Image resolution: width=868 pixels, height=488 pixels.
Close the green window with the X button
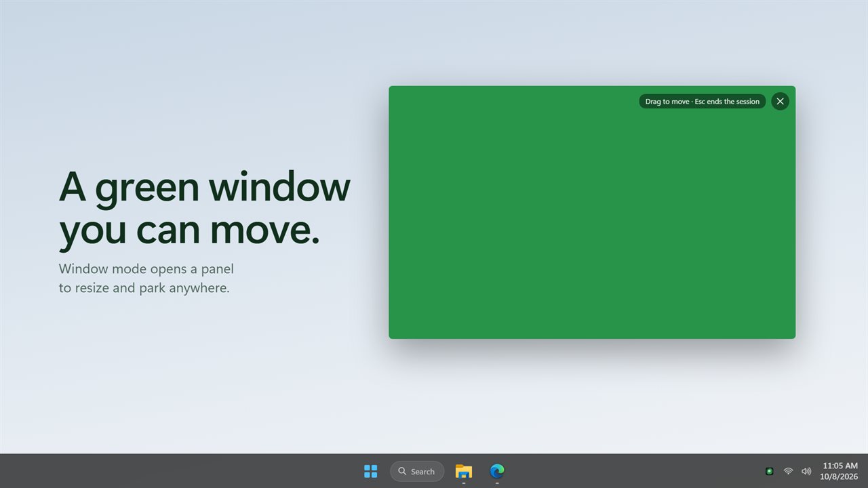(x=780, y=101)
